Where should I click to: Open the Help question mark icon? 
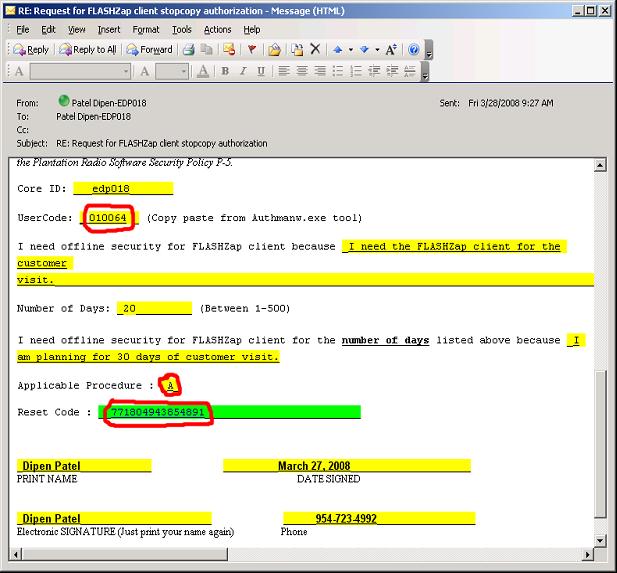(413, 49)
